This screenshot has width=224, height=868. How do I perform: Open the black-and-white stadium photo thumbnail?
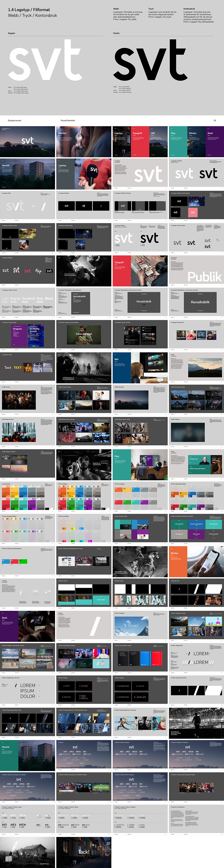[196, 723]
